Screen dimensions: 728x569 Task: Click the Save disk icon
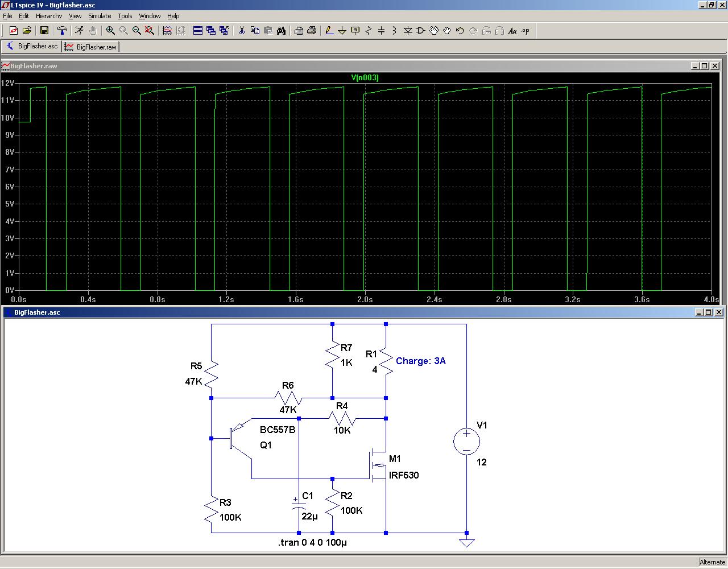pyautogui.click(x=44, y=31)
